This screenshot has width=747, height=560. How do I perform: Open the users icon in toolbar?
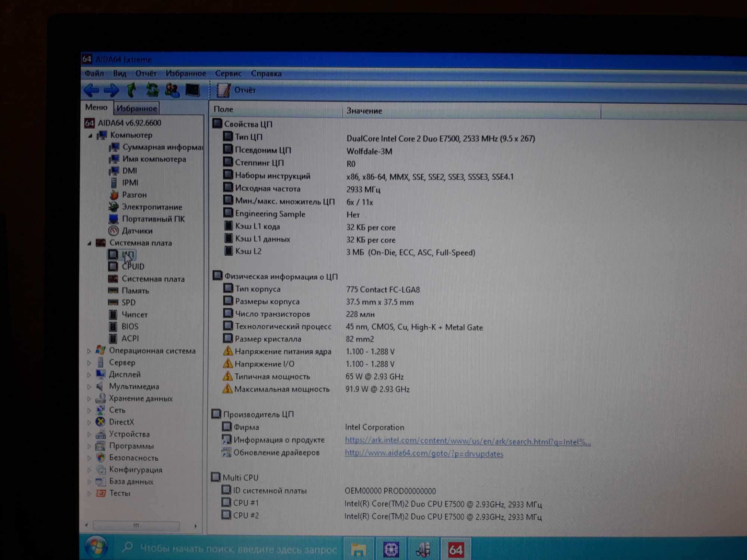pyautogui.click(x=172, y=90)
